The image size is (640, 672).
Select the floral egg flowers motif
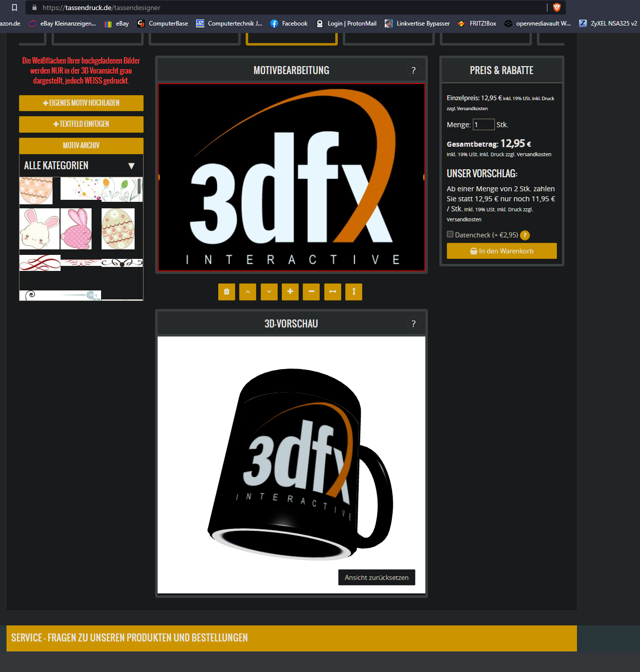click(121, 189)
